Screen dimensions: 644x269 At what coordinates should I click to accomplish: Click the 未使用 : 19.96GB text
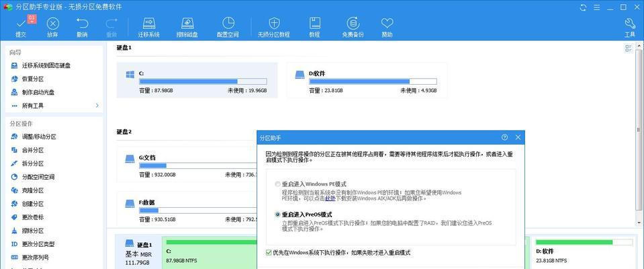[x=247, y=91]
